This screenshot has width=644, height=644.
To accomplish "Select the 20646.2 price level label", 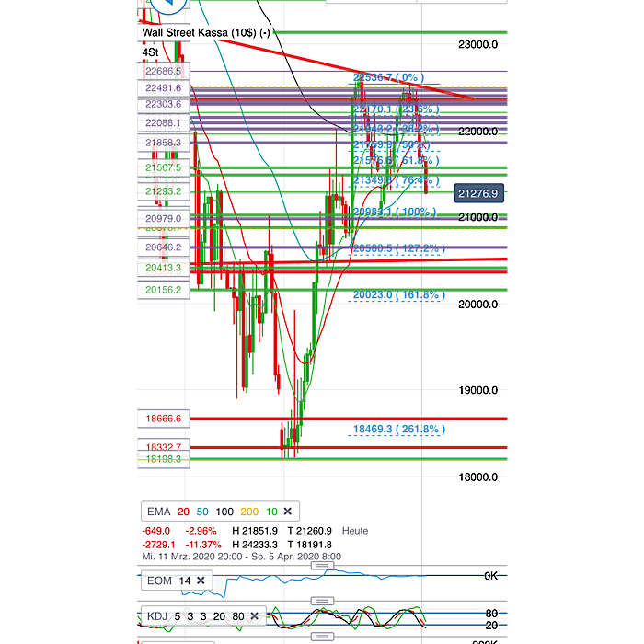I will [164, 247].
